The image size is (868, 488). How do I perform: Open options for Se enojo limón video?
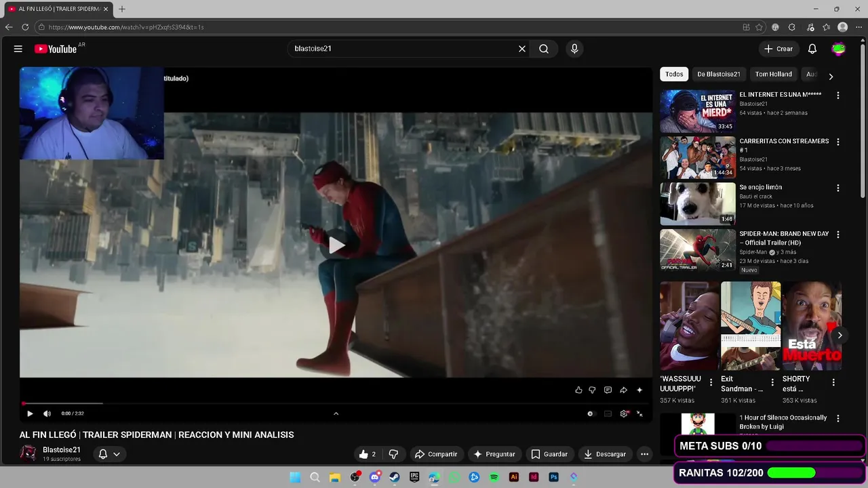(x=837, y=188)
